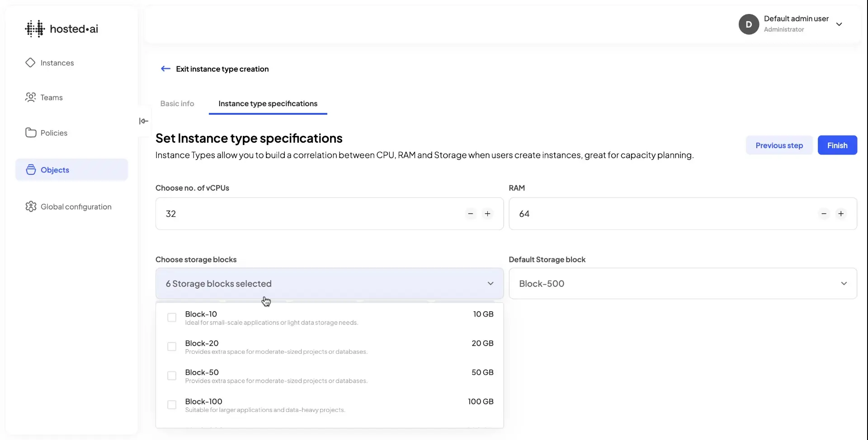Open the Default Storage block dropdown

click(x=683, y=283)
